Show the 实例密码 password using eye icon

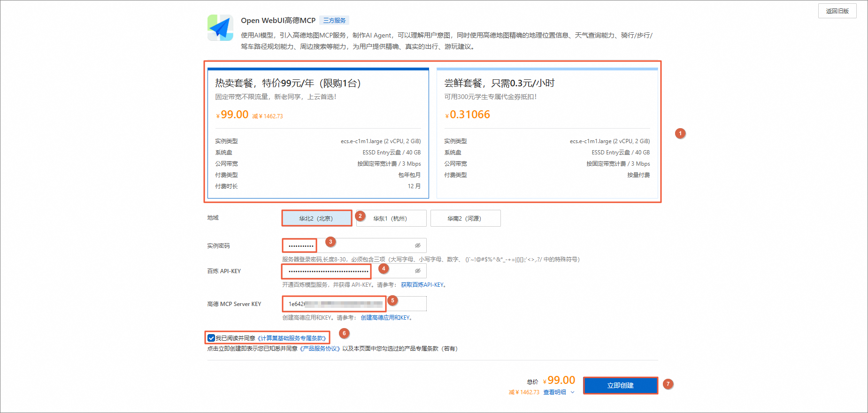(417, 245)
